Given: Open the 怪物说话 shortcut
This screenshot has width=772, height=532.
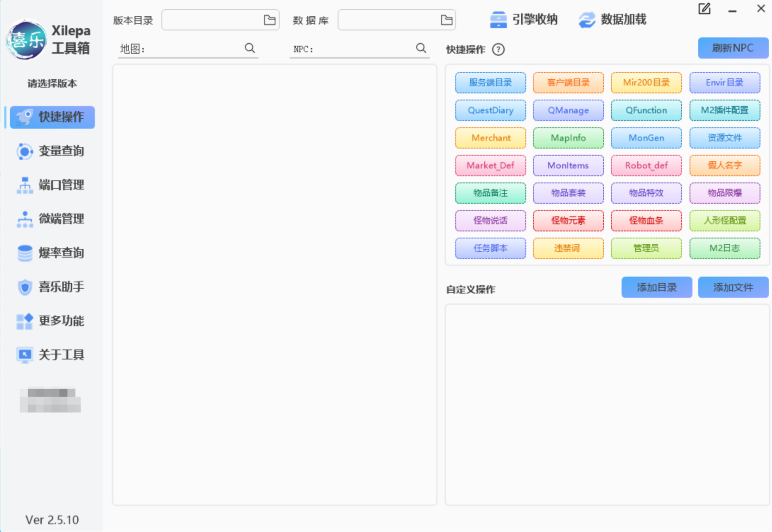Looking at the screenshot, I should point(490,221).
